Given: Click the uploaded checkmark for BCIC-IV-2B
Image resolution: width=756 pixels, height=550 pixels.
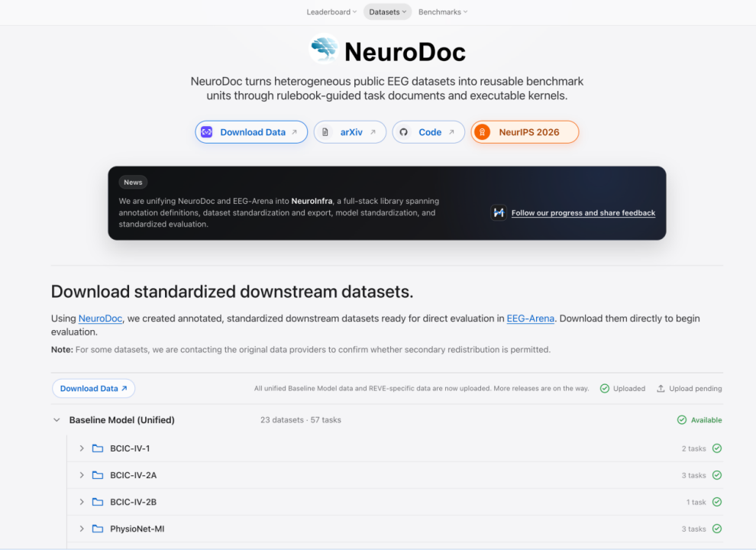Looking at the screenshot, I should tap(717, 502).
